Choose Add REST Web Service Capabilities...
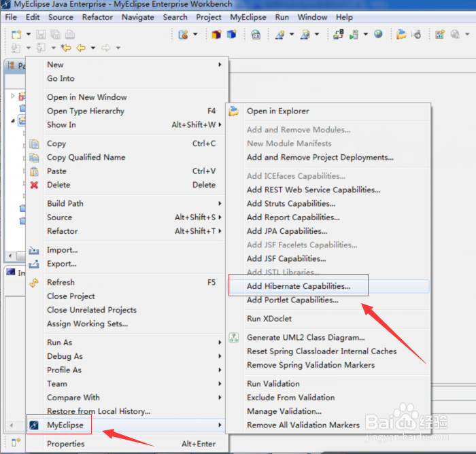 [x=328, y=190]
